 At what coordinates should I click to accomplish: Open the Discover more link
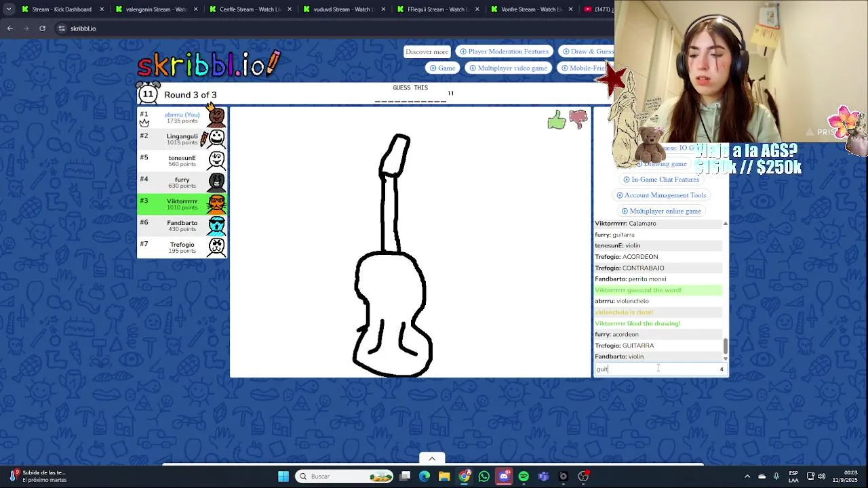pos(427,52)
